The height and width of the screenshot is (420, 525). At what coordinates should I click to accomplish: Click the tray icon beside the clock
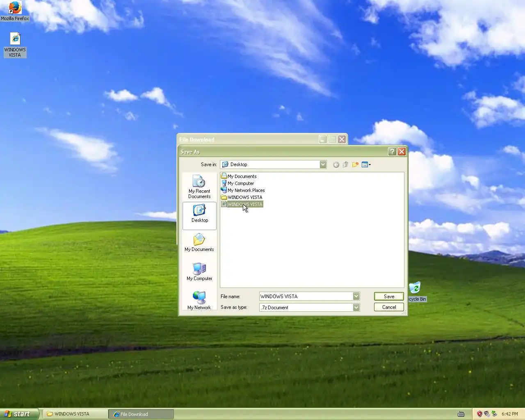click(x=494, y=414)
